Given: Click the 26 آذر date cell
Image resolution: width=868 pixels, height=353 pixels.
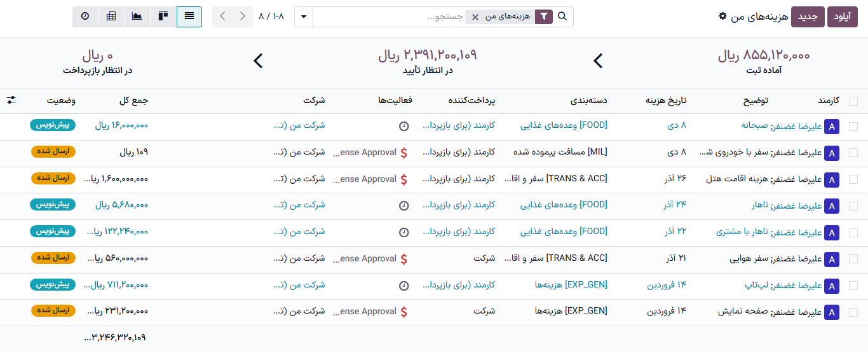Looking at the screenshot, I should pyautogui.click(x=675, y=179).
